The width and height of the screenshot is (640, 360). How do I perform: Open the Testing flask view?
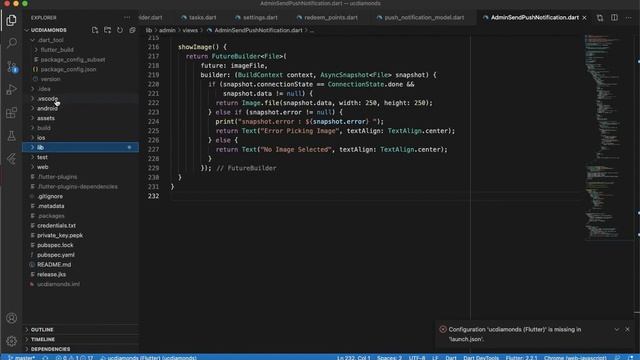click(11, 136)
